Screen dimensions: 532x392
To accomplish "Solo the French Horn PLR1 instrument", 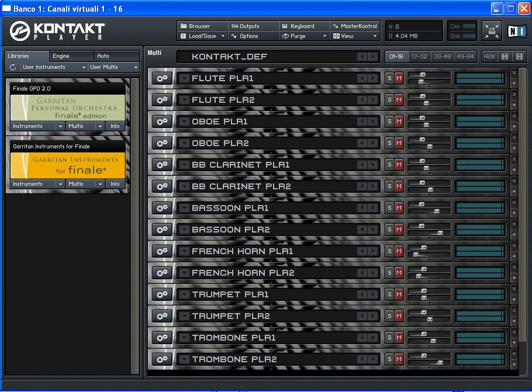I will click(389, 251).
